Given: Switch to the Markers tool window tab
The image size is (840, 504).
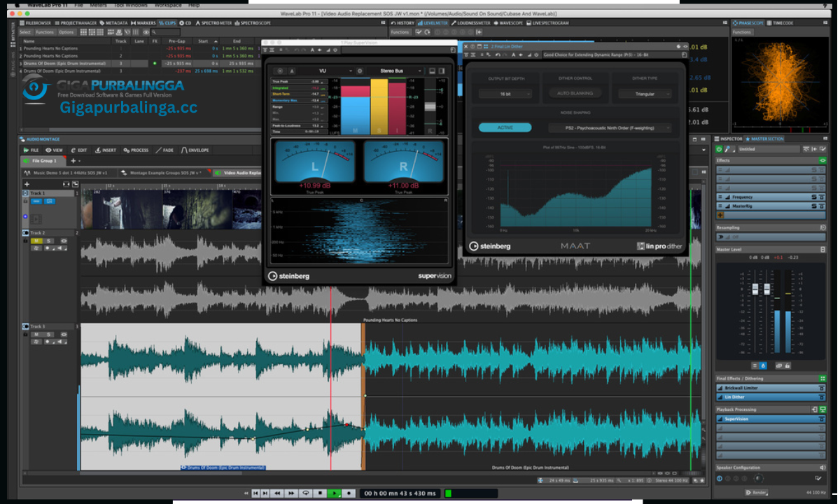Looking at the screenshot, I should click(143, 23).
